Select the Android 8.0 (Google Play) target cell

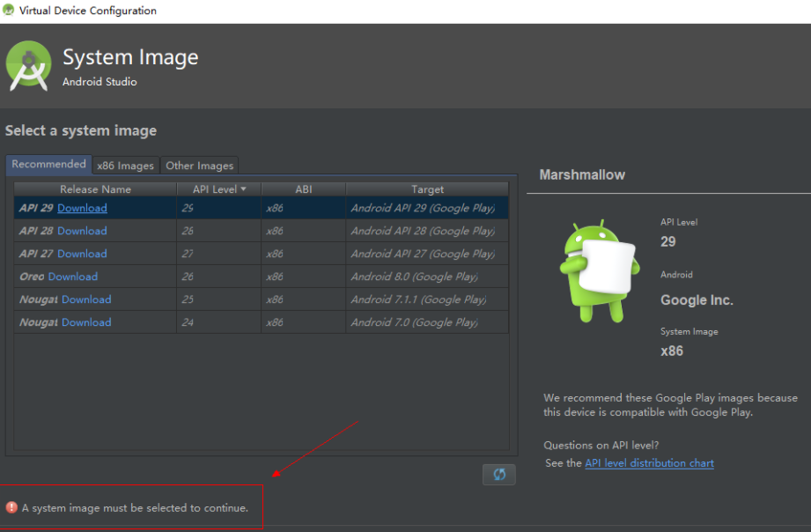427,277
